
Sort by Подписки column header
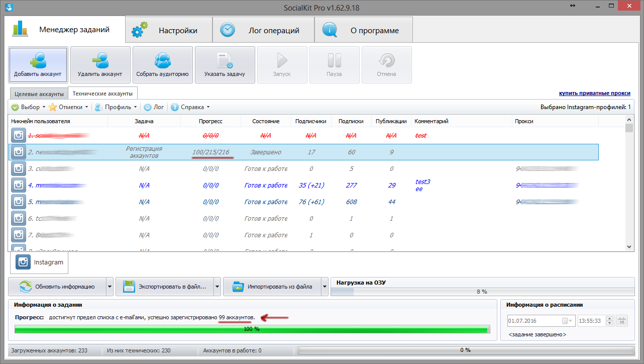(x=351, y=121)
